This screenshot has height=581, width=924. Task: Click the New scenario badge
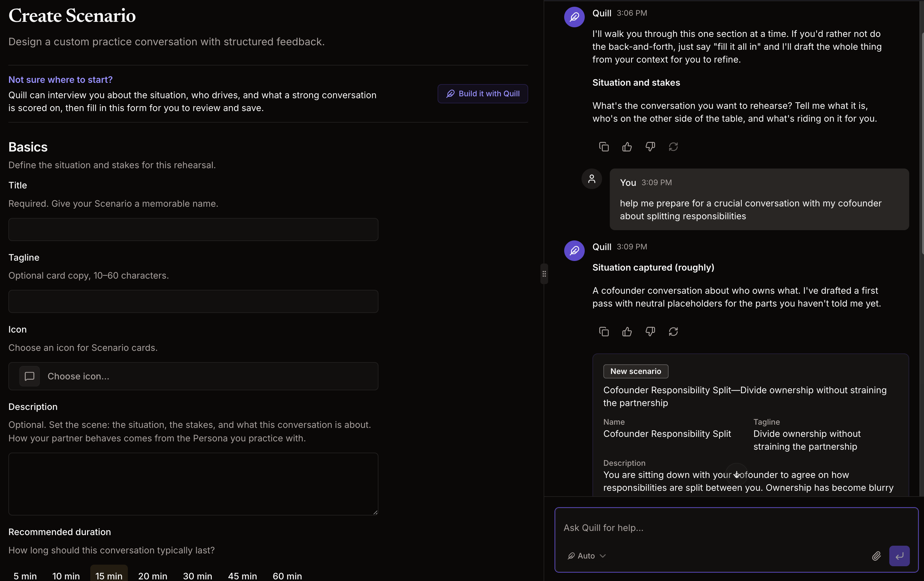click(635, 371)
